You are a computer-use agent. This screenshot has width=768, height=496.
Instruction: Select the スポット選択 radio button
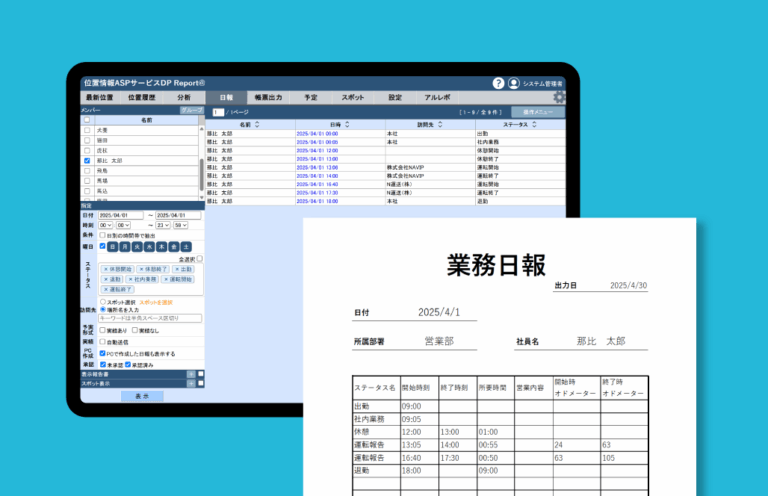(102, 300)
